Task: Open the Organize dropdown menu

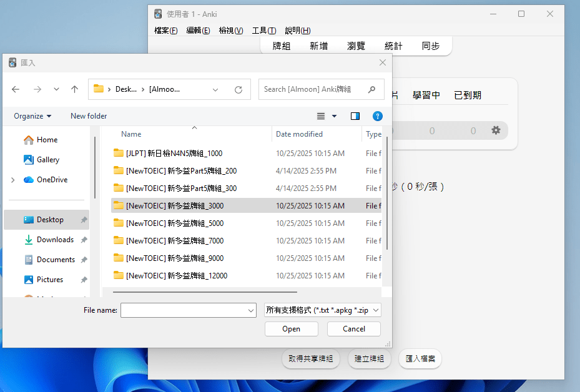Action: tap(32, 116)
